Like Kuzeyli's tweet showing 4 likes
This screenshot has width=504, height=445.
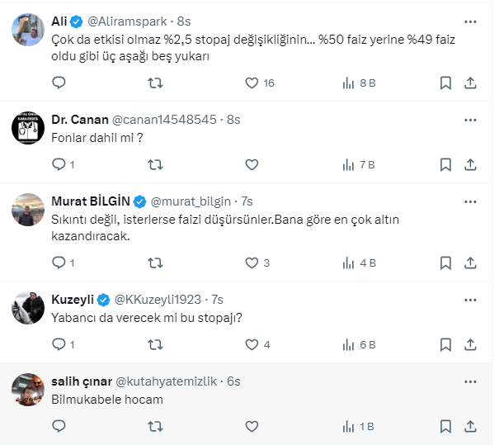[x=252, y=344]
